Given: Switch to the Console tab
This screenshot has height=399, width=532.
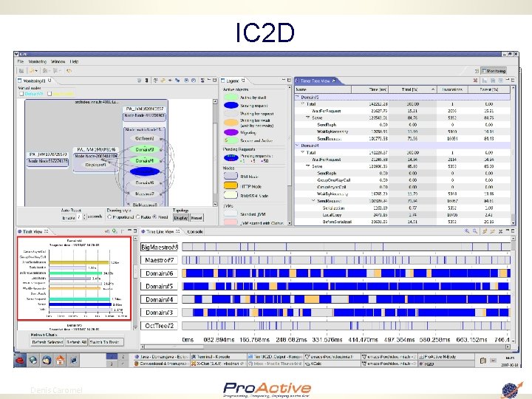Looking at the screenshot, I should click(195, 231).
